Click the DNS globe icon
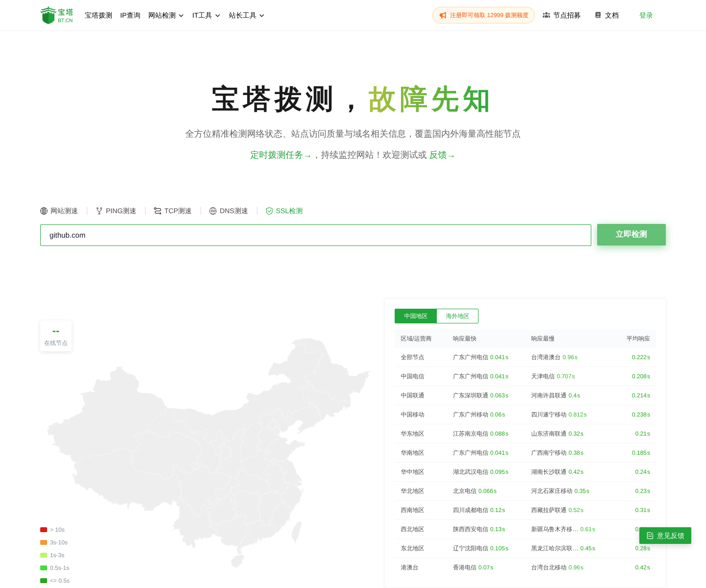 point(213,211)
